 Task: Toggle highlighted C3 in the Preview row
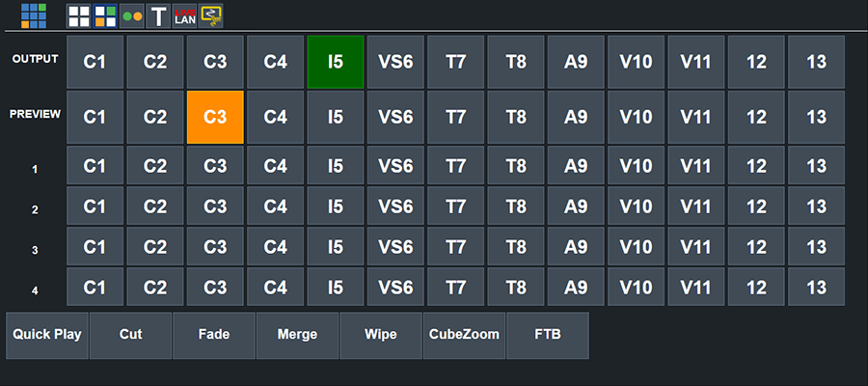click(x=215, y=117)
